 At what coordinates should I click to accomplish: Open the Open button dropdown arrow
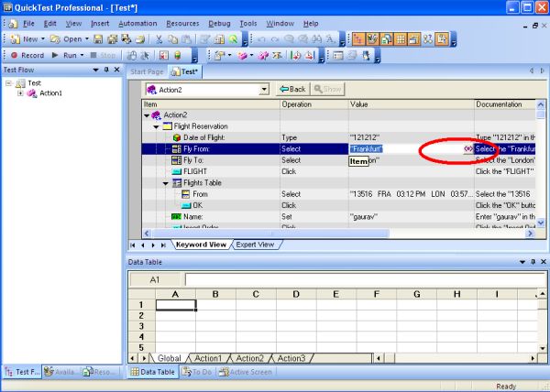point(87,39)
